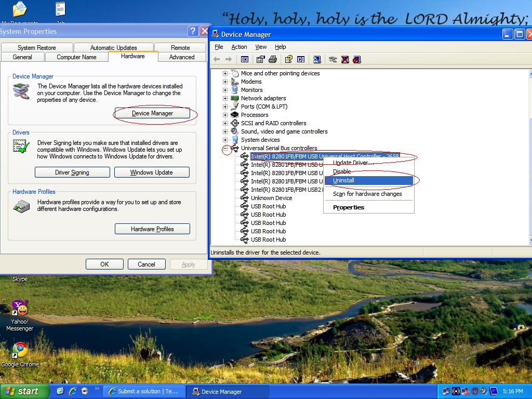
Task: Click the Disable device toolbar icon
Action: [356, 59]
